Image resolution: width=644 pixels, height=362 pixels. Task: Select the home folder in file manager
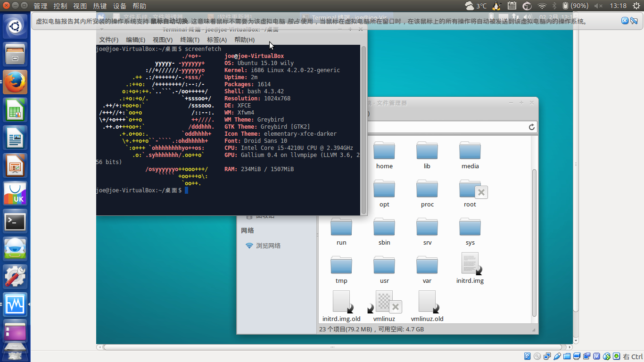pos(384,156)
